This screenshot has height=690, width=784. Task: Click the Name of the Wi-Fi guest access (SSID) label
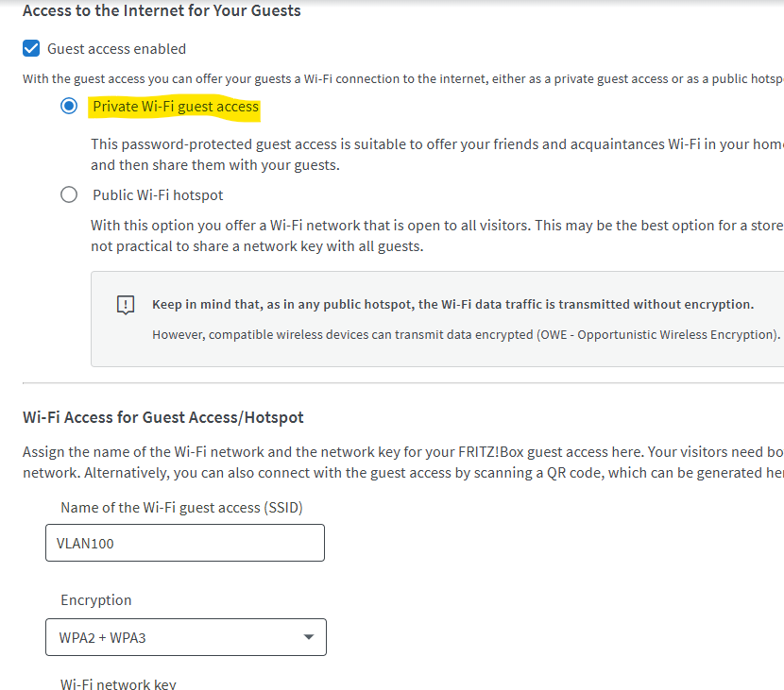(181, 508)
